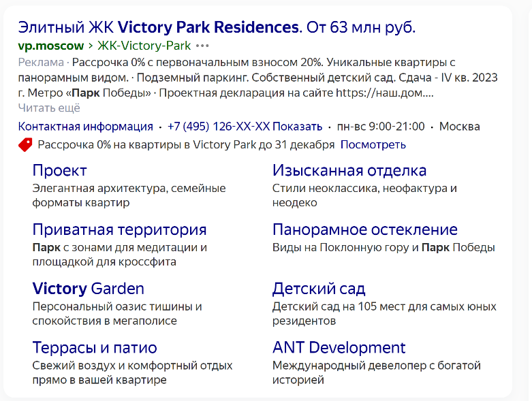
Task: Open the Панорамное остекление sitelink
Action: coord(365,229)
